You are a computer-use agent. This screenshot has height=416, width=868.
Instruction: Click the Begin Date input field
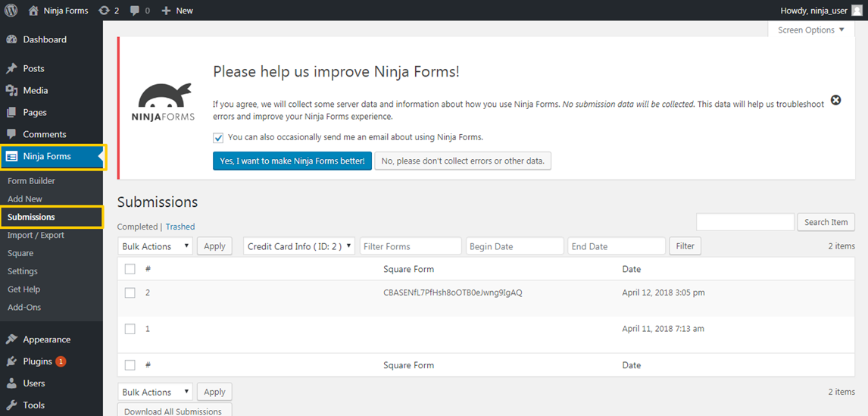click(515, 246)
